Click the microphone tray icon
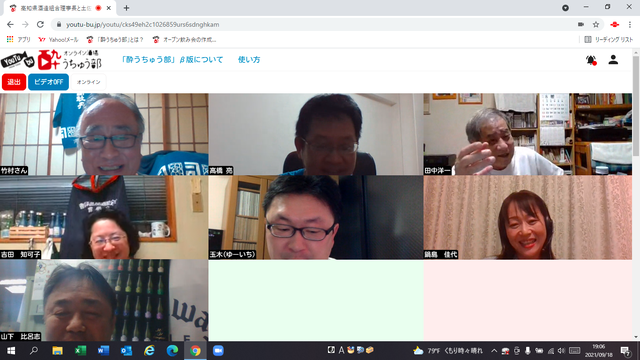640x360 pixels. point(528,351)
